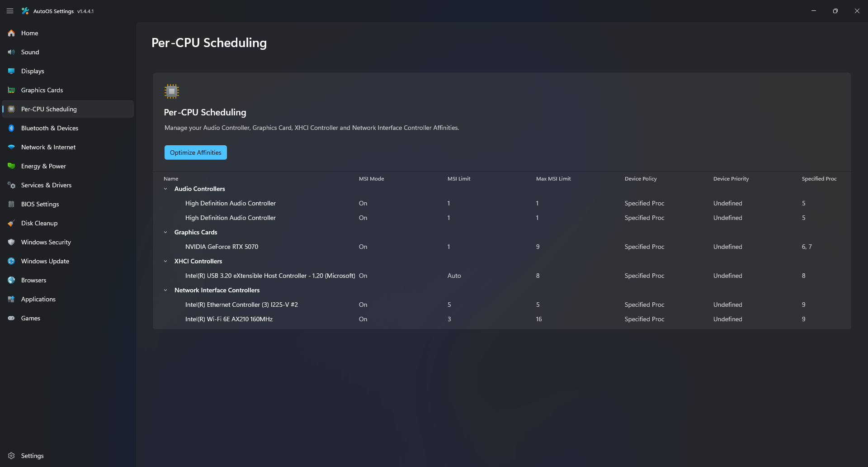Screen dimensions: 868x467
Task: Collapse the XHCI Controllers group
Action: 165,261
